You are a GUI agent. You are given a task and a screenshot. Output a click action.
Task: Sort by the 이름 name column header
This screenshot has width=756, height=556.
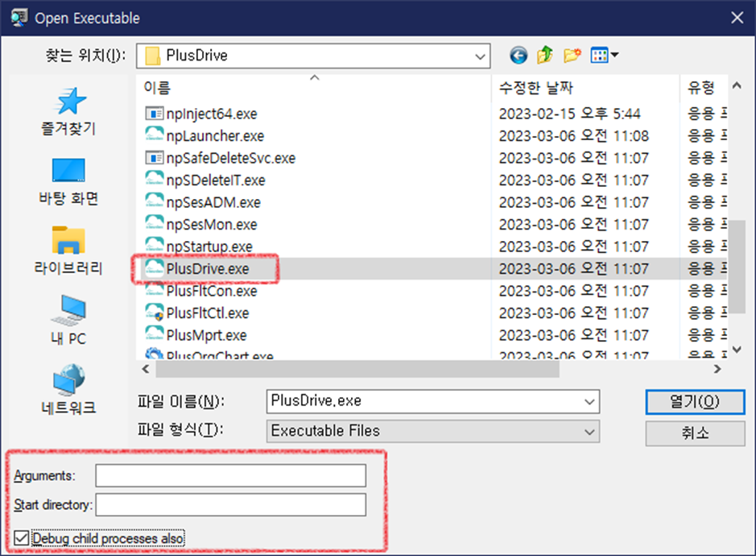[x=313, y=88]
